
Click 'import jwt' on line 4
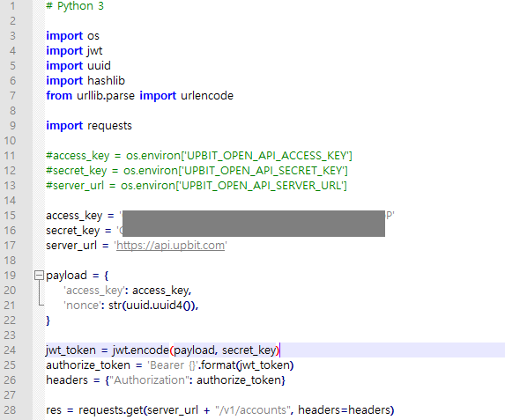74,51
